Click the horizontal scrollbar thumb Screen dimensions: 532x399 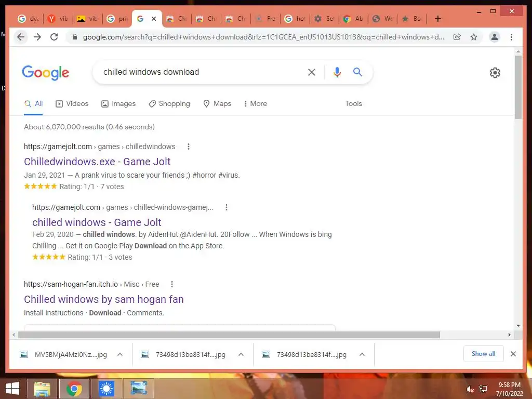229,335
